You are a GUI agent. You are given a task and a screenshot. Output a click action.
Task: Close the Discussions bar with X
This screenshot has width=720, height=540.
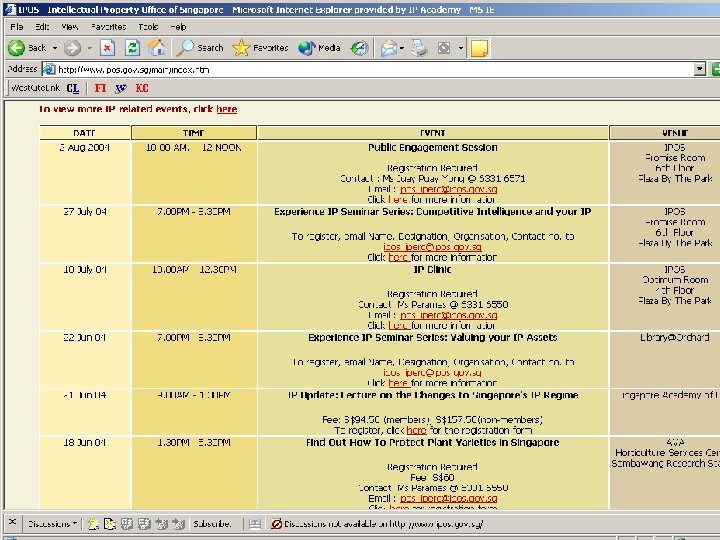pos(12,522)
